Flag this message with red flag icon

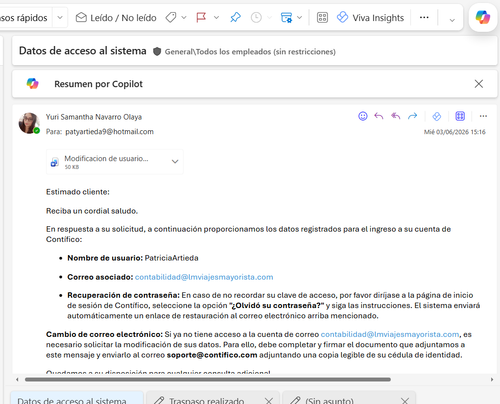[x=201, y=17]
